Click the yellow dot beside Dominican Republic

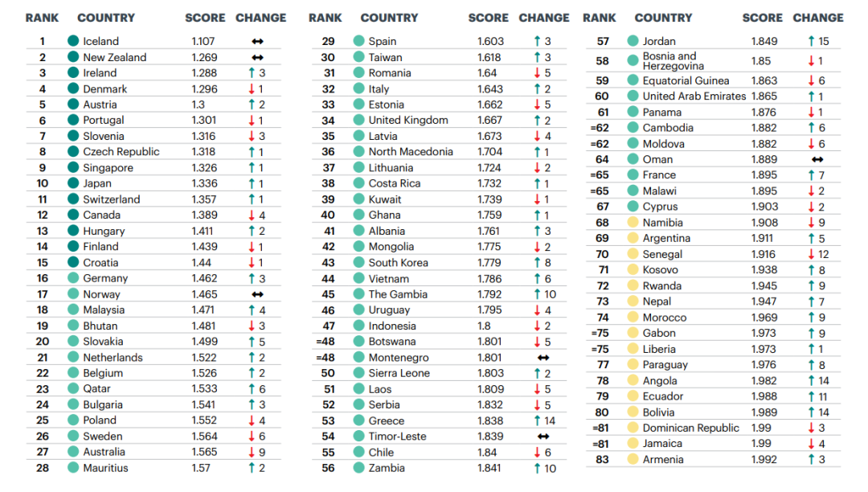coord(633,428)
